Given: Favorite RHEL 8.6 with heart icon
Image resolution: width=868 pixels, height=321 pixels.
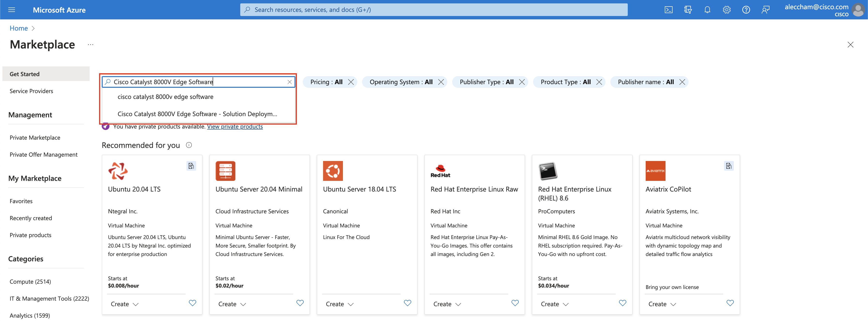Looking at the screenshot, I should click(x=622, y=303).
